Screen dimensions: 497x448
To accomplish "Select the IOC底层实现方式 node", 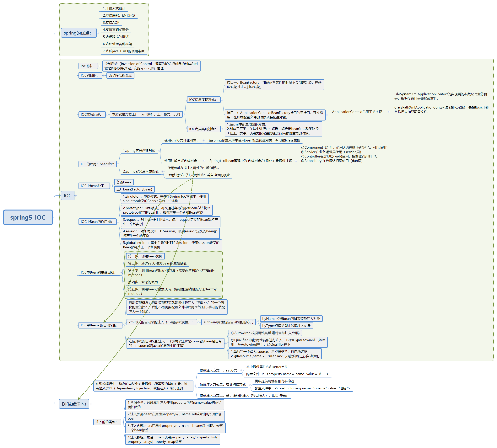I will pos(204,100).
